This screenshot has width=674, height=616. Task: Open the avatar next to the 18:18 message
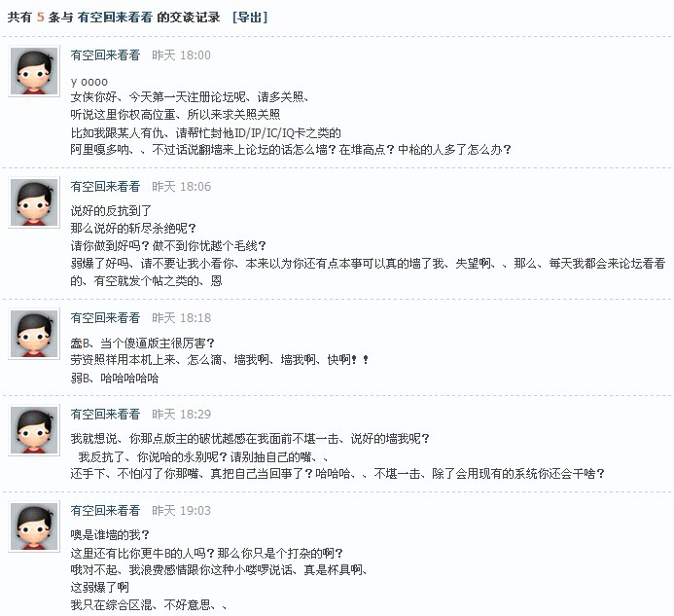34,333
